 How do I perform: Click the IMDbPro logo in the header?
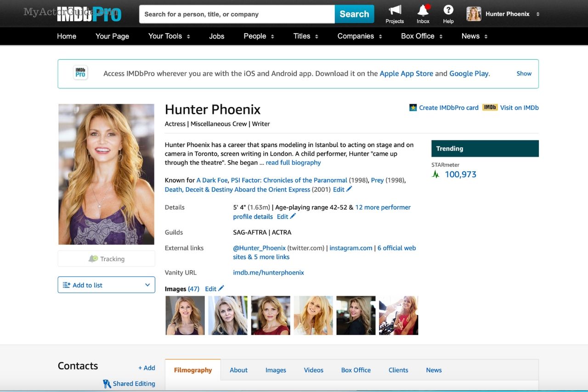(x=89, y=14)
